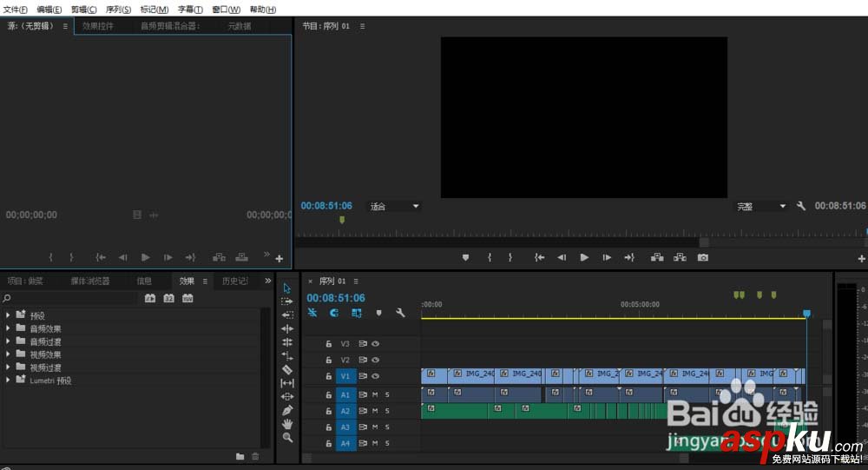
Task: Go to in point in program monitor
Action: (539, 258)
